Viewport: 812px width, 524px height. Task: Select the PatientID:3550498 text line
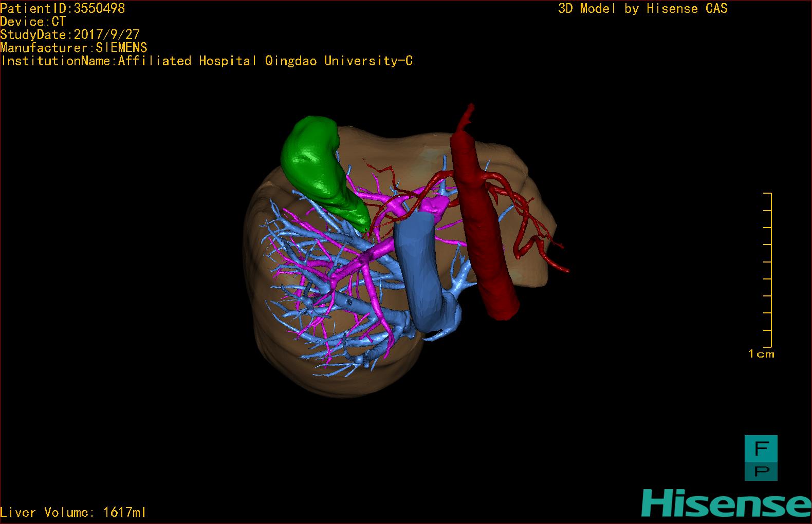tap(63, 8)
